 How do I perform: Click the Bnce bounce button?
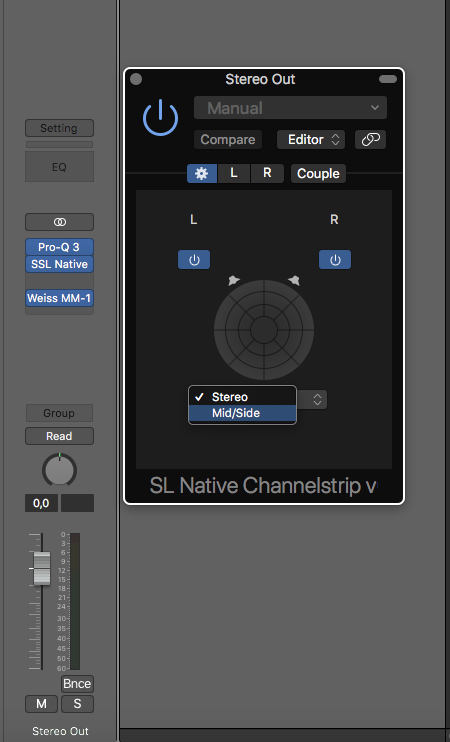pyautogui.click(x=77, y=684)
